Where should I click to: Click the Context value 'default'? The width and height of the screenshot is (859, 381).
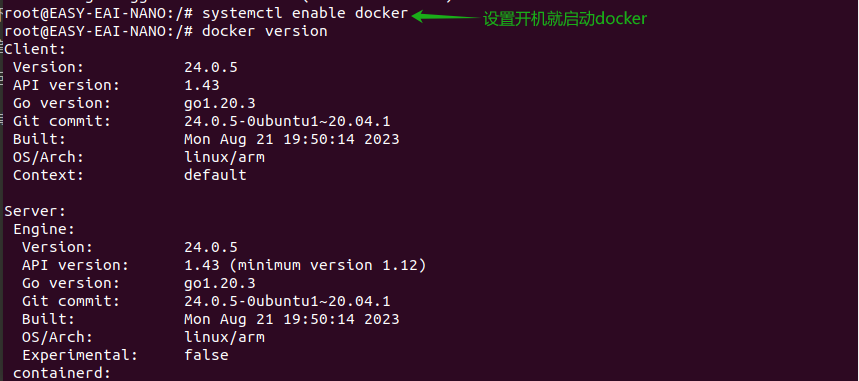(215, 175)
